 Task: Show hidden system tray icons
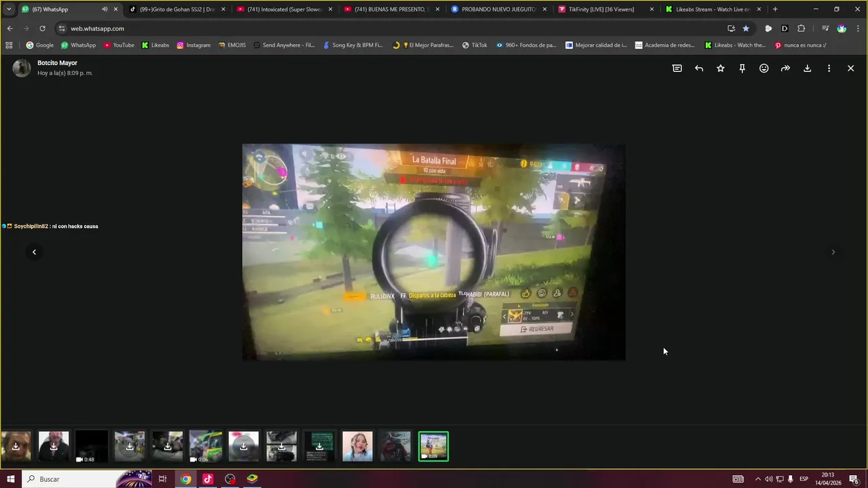(x=757, y=479)
